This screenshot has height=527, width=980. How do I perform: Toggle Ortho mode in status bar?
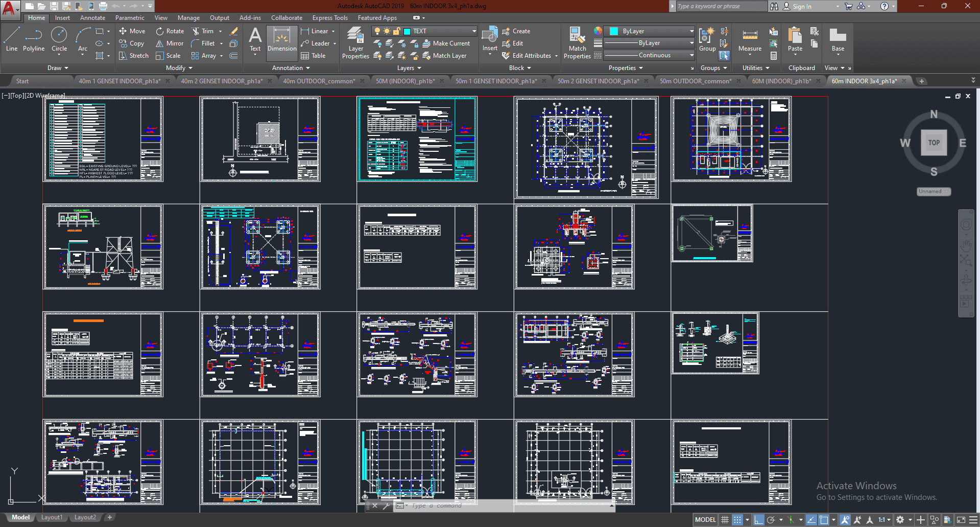point(758,520)
